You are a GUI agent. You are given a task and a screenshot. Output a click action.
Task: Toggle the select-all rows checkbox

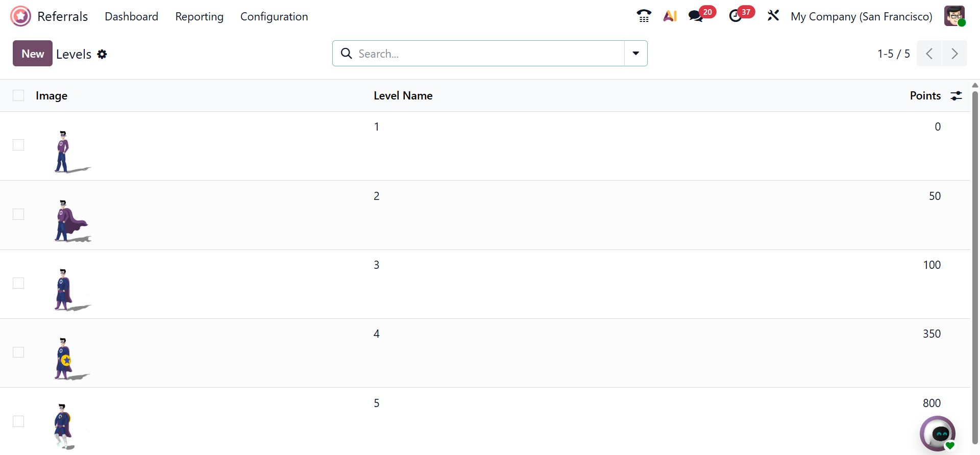pos(18,95)
